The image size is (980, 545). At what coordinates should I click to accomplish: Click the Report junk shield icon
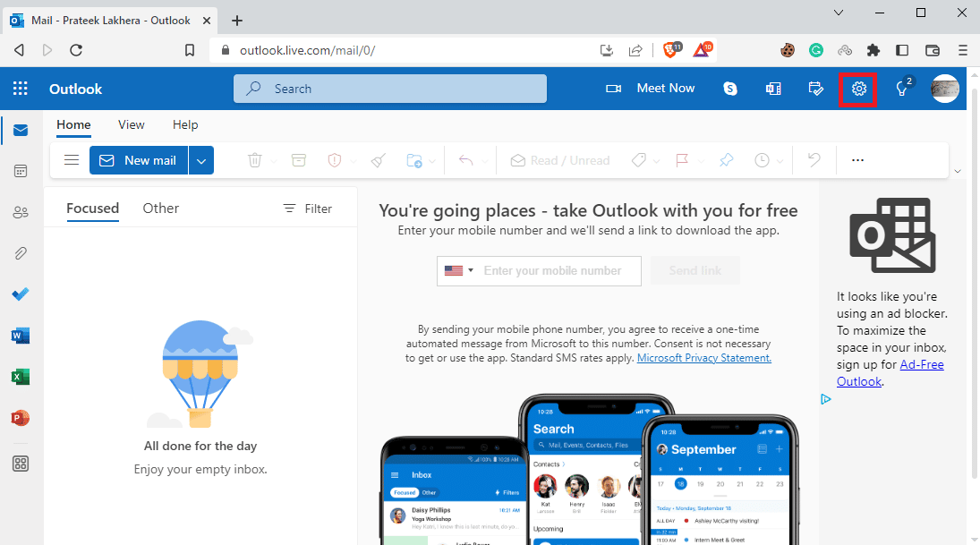point(335,160)
